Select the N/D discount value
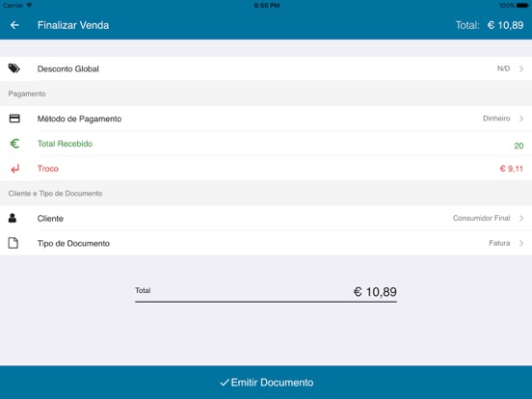Viewport: 532px width, 399px height. coord(503,68)
